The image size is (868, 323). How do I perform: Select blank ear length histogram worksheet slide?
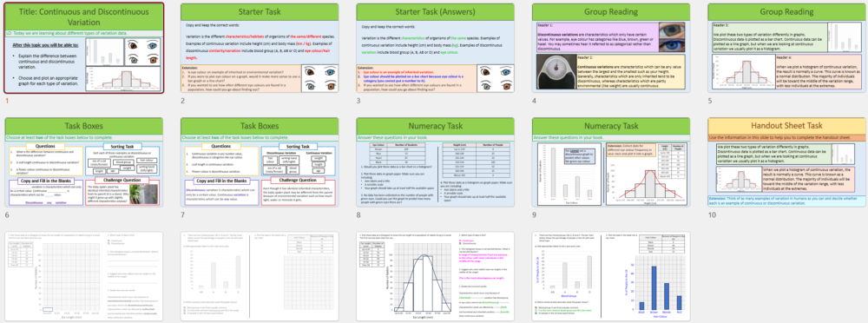click(x=84, y=276)
